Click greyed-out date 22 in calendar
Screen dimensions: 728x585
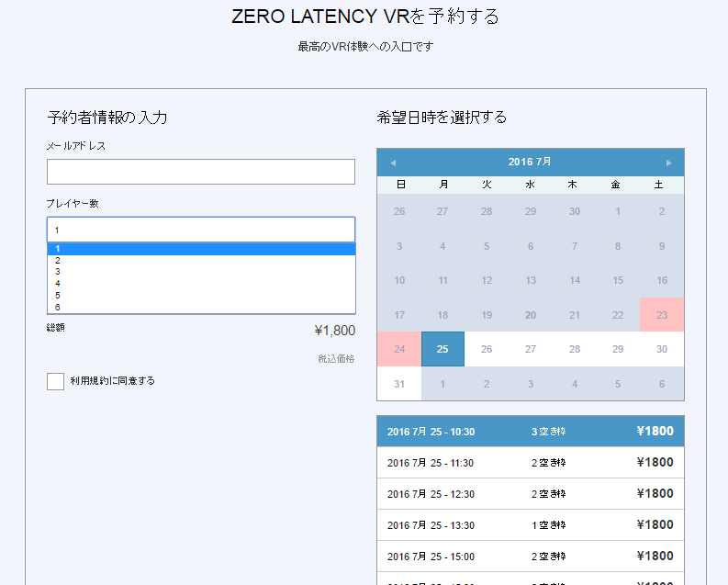[618, 315]
